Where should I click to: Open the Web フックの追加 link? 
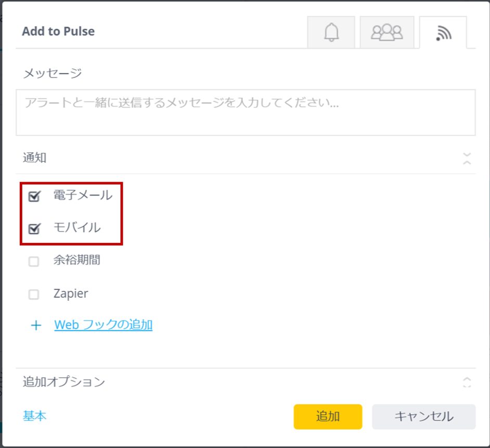[x=103, y=325]
